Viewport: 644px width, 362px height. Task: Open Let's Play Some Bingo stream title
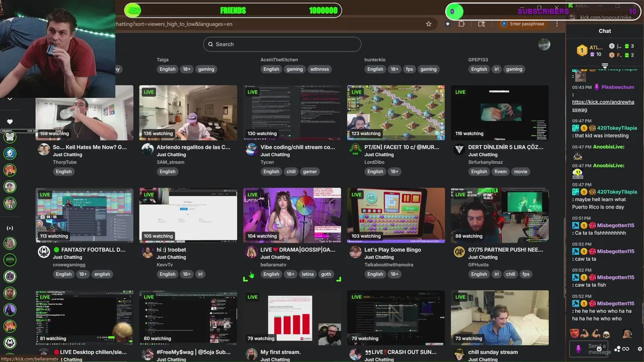(x=392, y=250)
